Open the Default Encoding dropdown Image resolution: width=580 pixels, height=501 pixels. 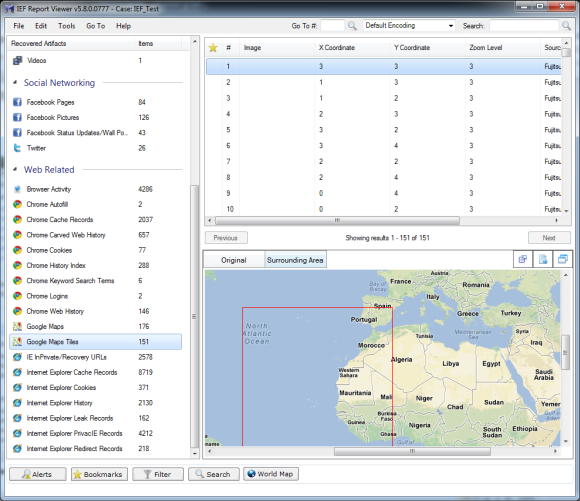point(409,26)
